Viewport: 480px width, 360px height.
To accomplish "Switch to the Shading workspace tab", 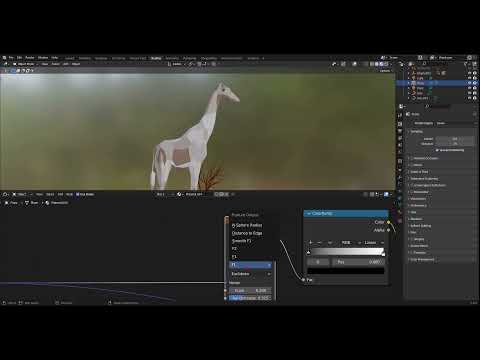I will 156,58.
